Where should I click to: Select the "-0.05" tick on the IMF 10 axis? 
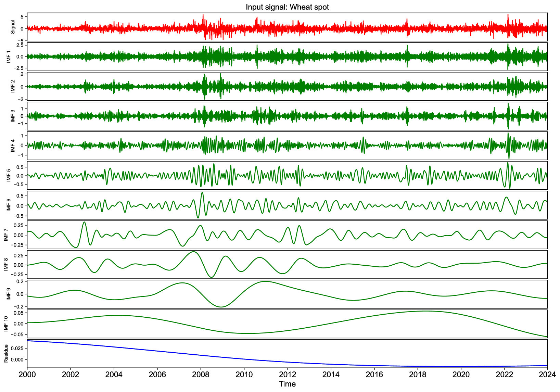pos(18,334)
